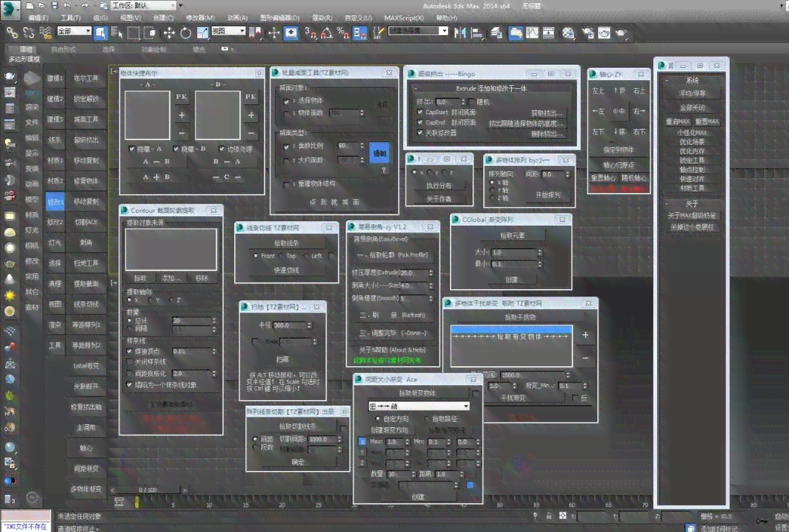Toggle the Percent Snap icon
Image resolution: width=789 pixels, height=532 pixels.
coord(343,32)
